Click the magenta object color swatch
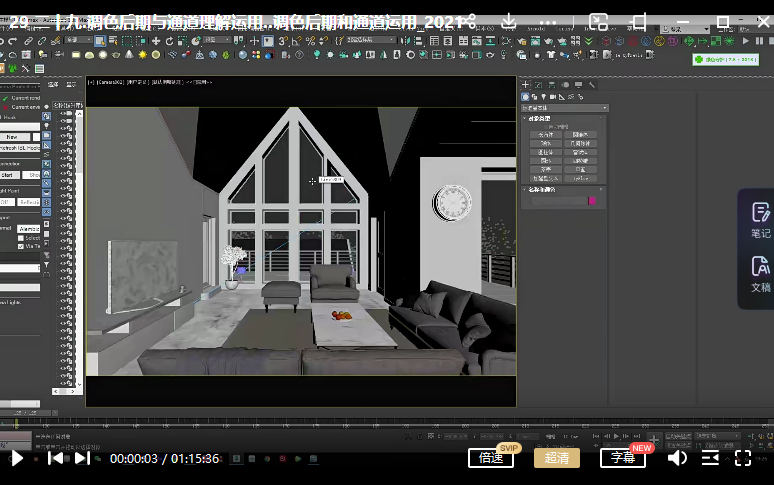The height and width of the screenshot is (485, 774). click(x=592, y=201)
